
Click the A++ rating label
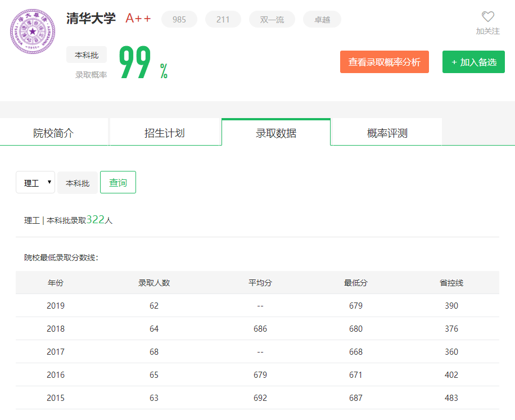138,19
